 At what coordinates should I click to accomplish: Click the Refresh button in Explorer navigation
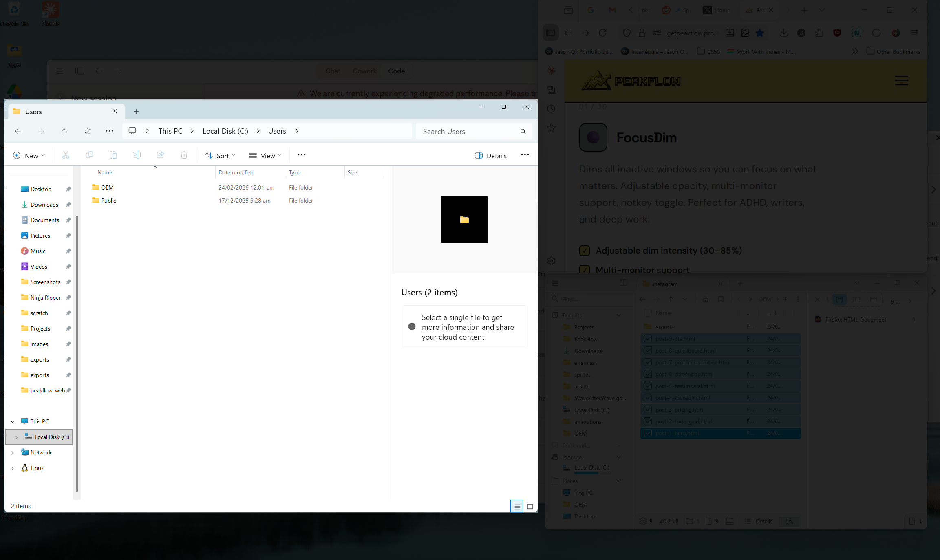click(x=87, y=131)
